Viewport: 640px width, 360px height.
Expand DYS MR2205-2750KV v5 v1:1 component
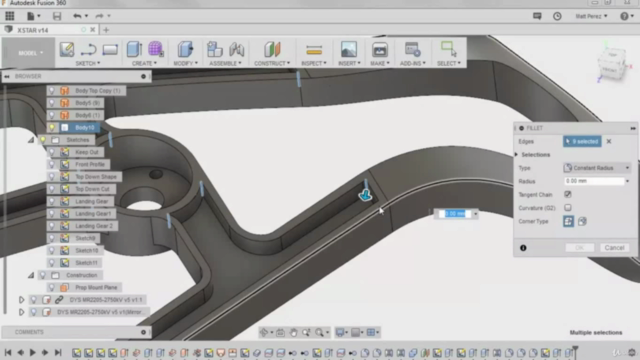tap(21, 300)
